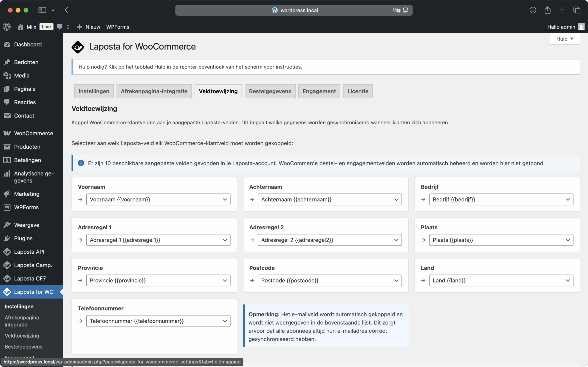Switch to the Bestelgegevens tab
The width and height of the screenshot is (588, 367).
[x=270, y=91]
